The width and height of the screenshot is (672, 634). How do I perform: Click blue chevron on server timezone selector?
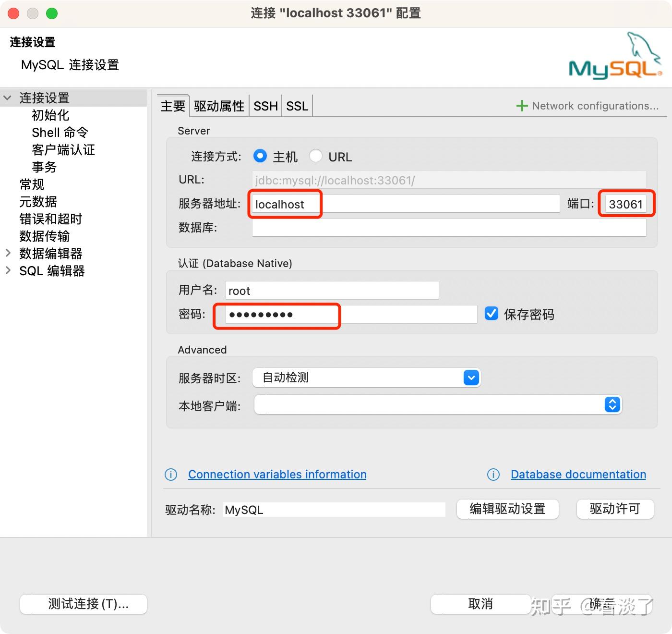click(470, 378)
